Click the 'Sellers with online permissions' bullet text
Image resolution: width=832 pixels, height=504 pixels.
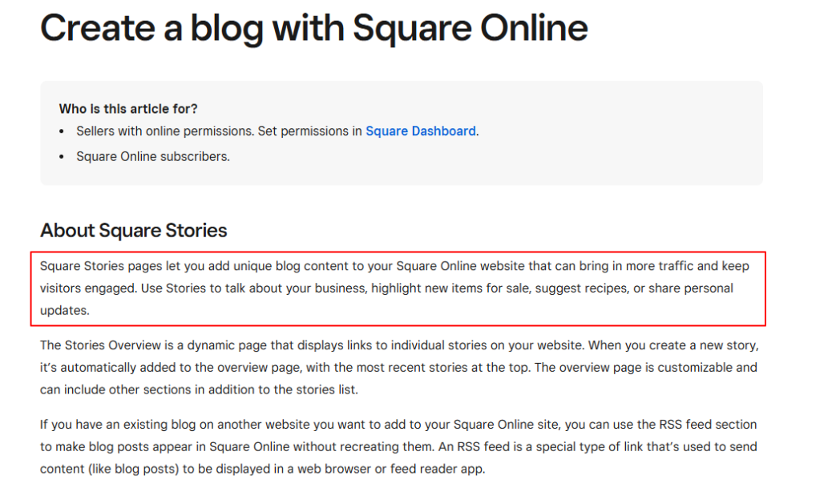pos(277,131)
